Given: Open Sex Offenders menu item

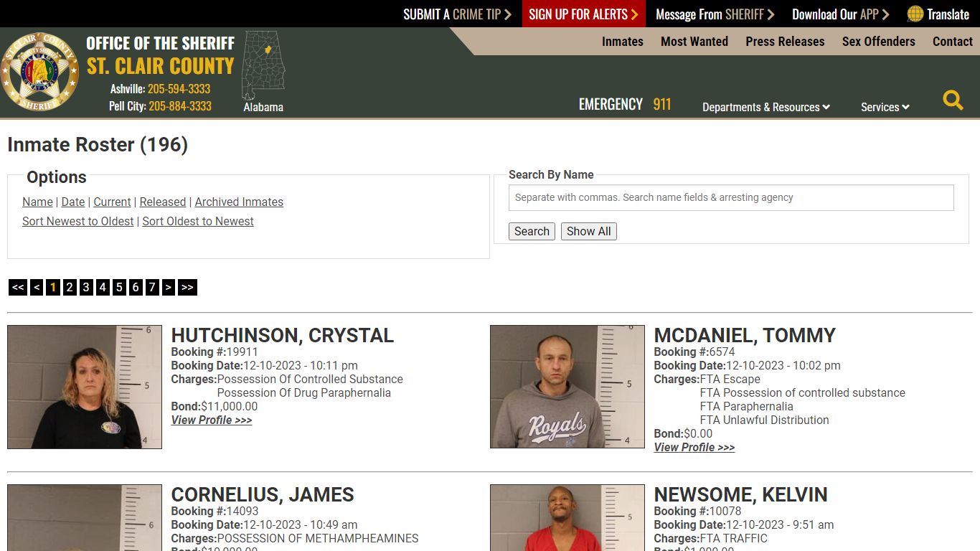Looking at the screenshot, I should coord(878,42).
